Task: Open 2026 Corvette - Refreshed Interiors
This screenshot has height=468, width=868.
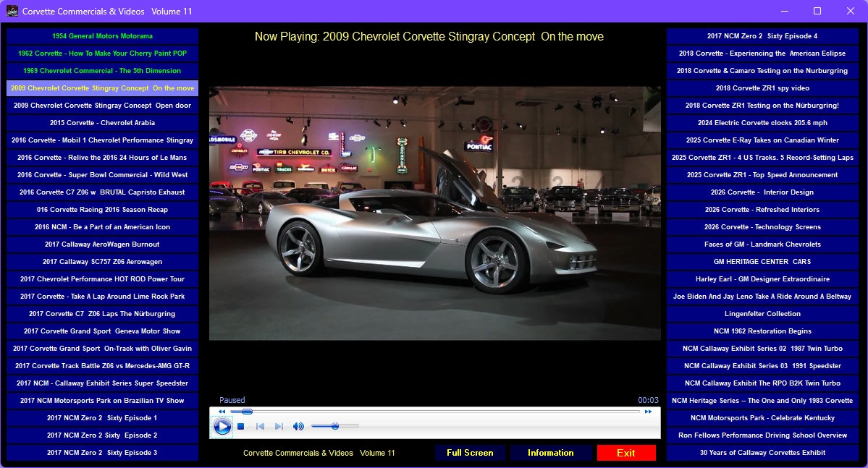Action: pos(762,210)
